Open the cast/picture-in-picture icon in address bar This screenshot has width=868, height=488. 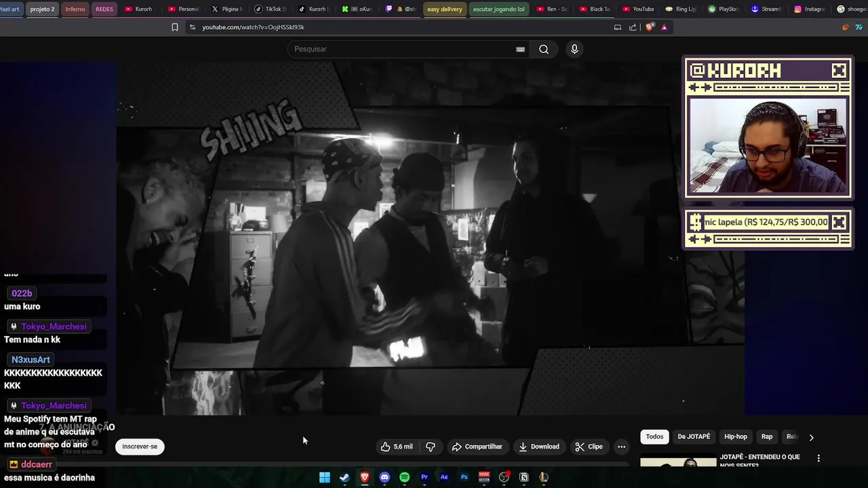pos(618,27)
